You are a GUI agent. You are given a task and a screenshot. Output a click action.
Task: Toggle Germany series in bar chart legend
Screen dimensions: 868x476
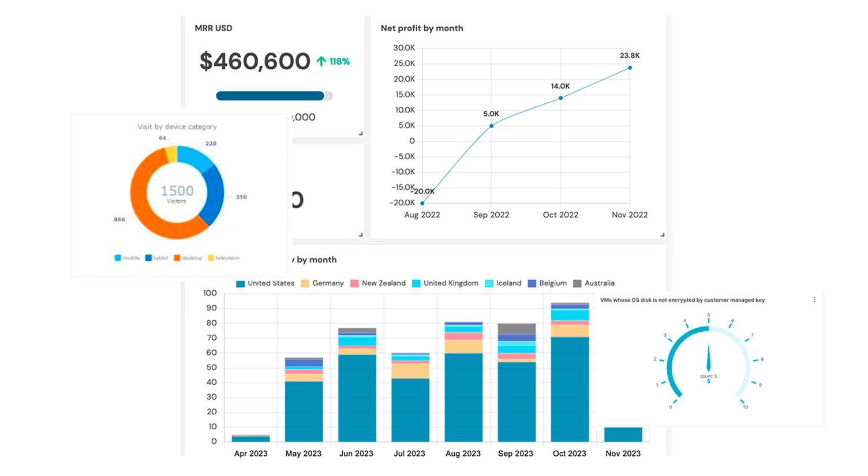322,283
